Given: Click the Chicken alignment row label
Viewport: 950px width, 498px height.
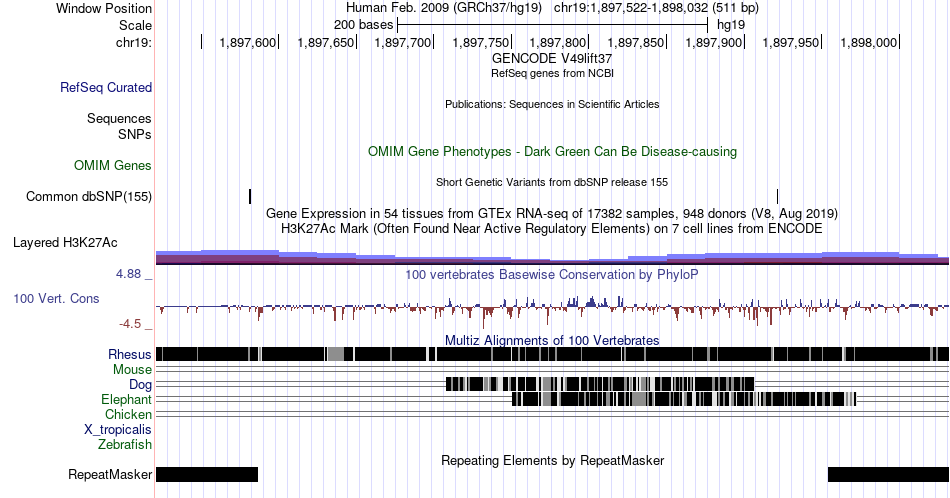Looking at the screenshot, I should (128, 414).
